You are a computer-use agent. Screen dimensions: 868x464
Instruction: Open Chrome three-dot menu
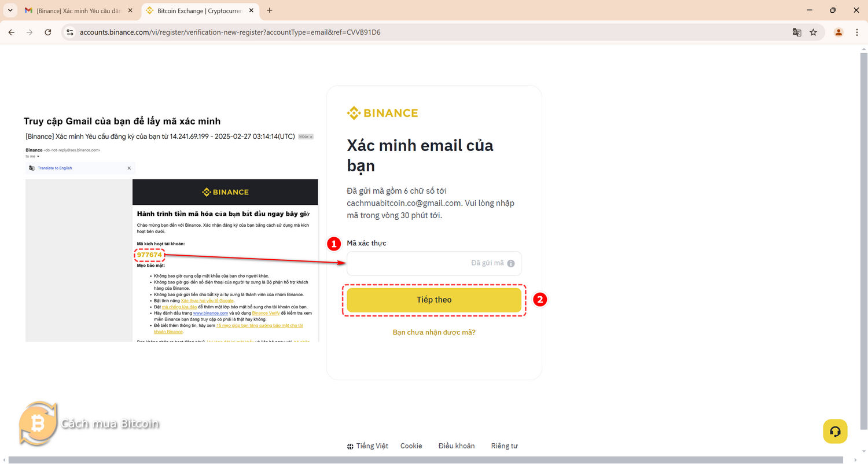pos(856,32)
